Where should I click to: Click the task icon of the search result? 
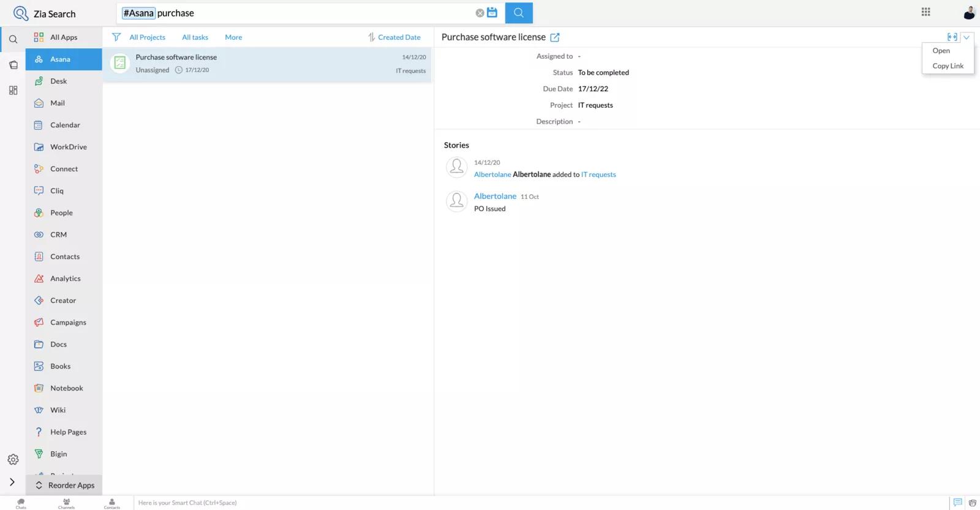point(120,62)
